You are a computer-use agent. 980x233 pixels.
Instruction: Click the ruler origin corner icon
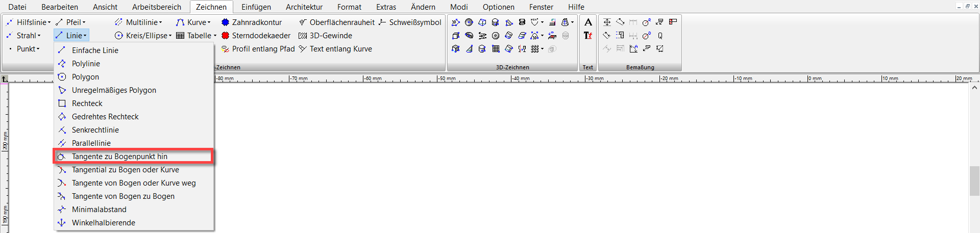(x=4, y=79)
